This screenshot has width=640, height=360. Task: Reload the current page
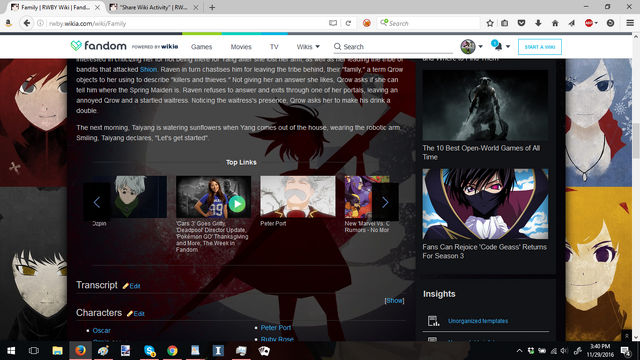pos(348,23)
